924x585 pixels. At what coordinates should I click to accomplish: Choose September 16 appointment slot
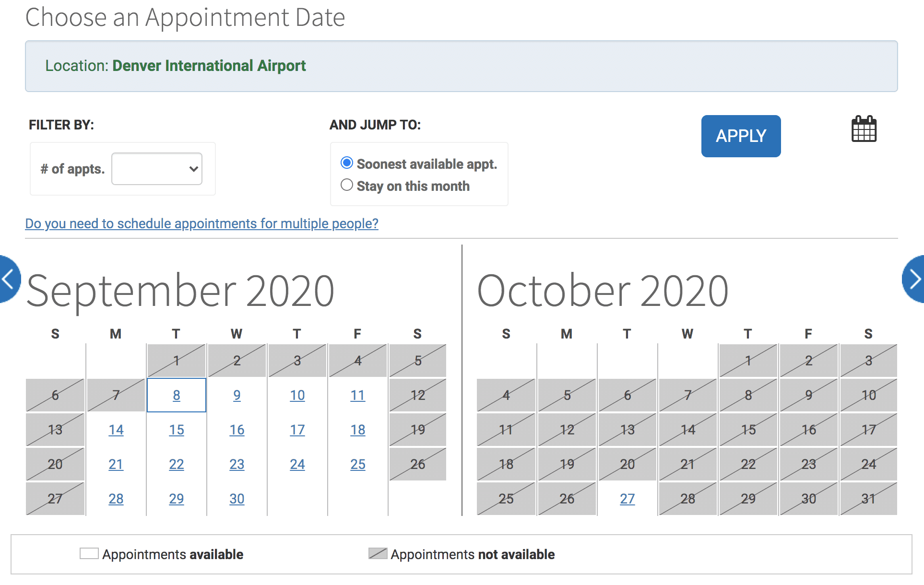(x=237, y=430)
